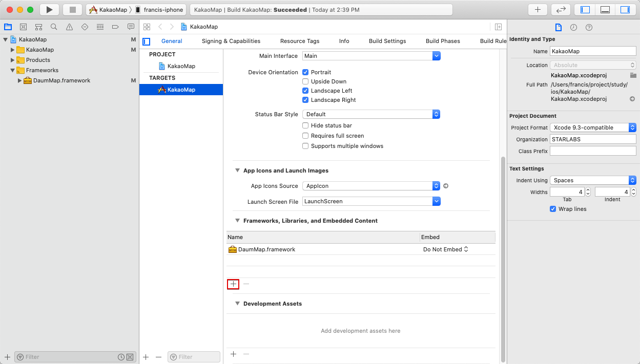Collapse the Development Assets section
This screenshot has height=364, width=640.
[x=237, y=304]
